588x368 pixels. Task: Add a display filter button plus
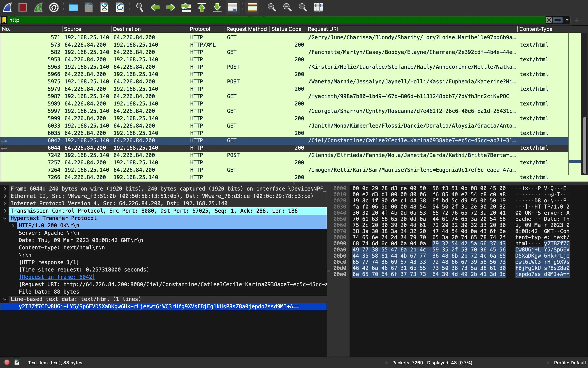577,20
